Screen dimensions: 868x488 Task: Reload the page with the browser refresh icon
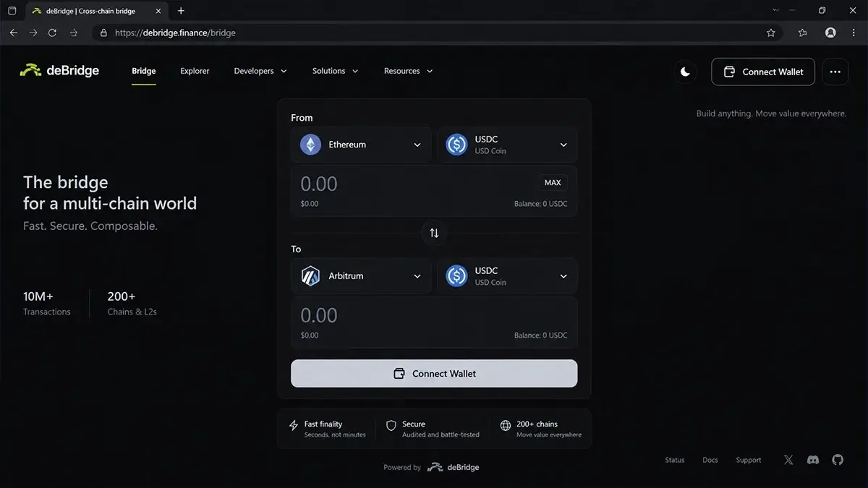coord(52,33)
